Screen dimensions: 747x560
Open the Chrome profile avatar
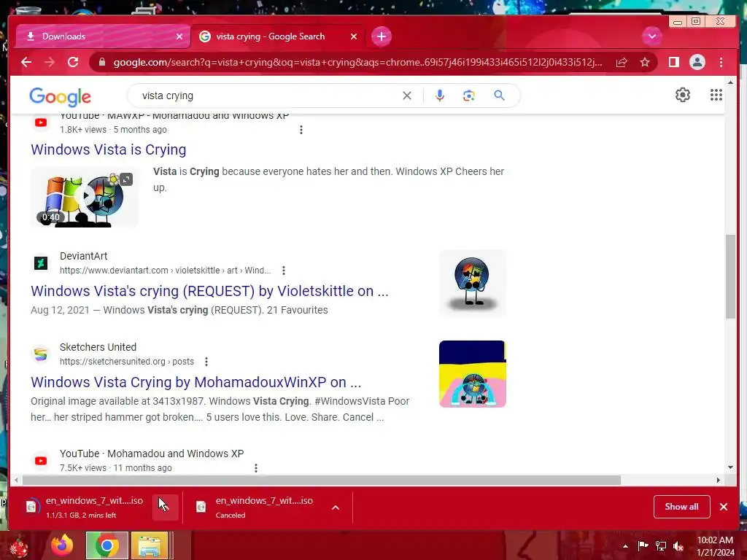click(x=697, y=63)
